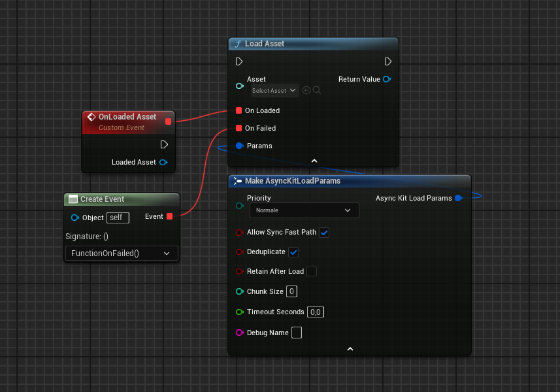Click Allow Sync Fast Path pin
The image size is (560, 392).
click(240, 233)
